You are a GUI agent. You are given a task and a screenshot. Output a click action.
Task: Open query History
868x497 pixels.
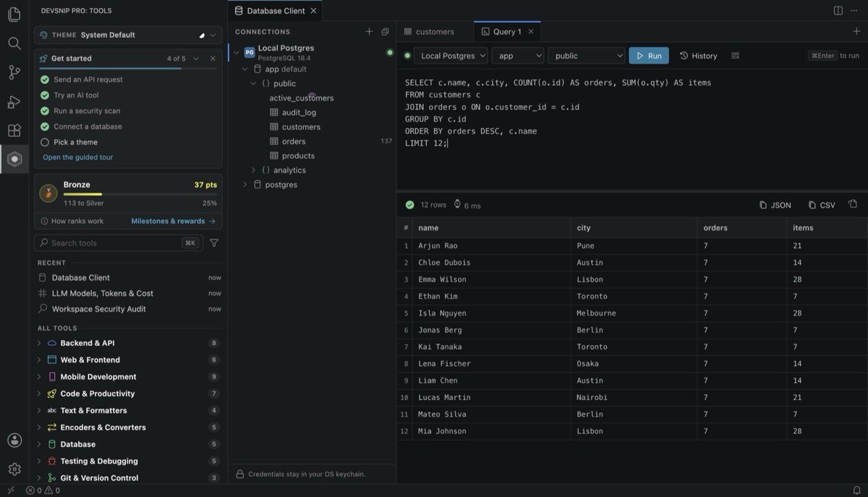(x=699, y=56)
